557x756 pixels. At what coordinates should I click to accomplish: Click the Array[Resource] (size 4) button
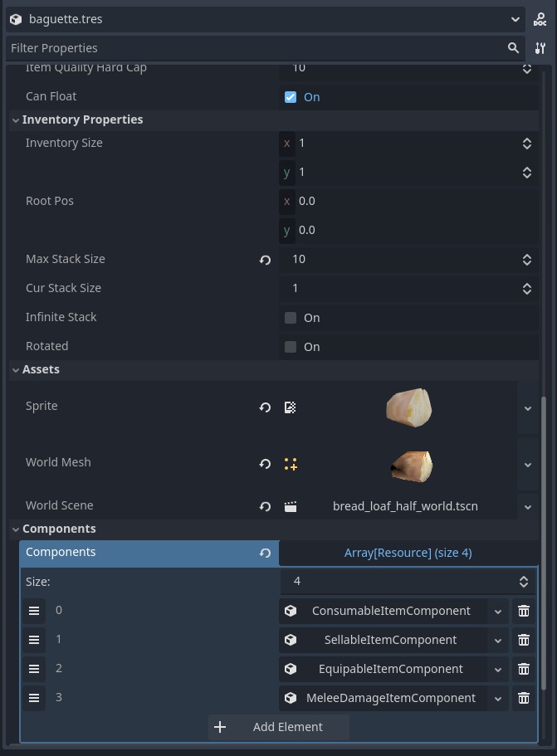pos(408,553)
